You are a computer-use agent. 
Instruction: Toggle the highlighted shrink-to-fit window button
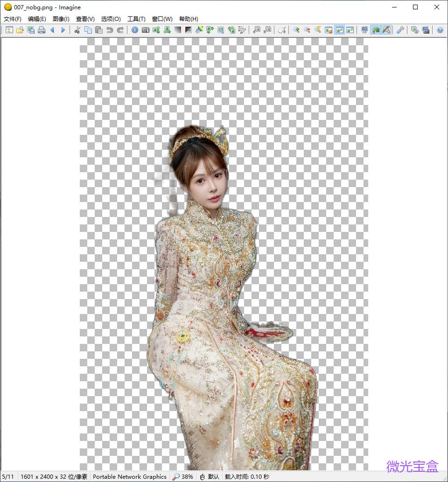(x=339, y=30)
